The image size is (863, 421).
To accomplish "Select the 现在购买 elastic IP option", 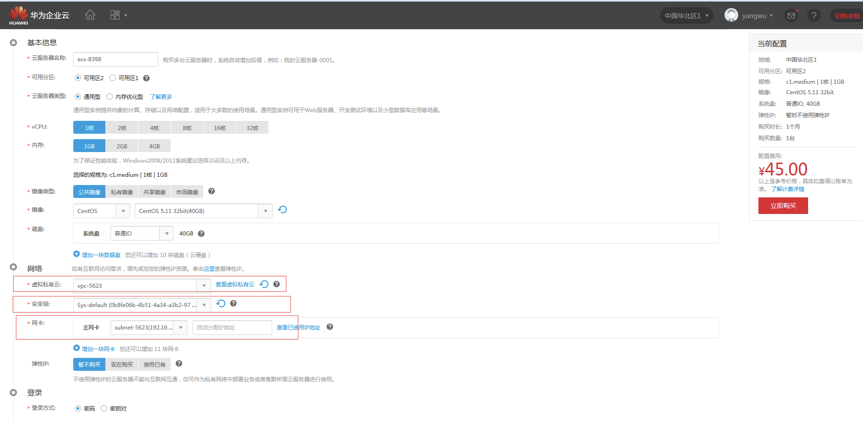I will 121,364.
